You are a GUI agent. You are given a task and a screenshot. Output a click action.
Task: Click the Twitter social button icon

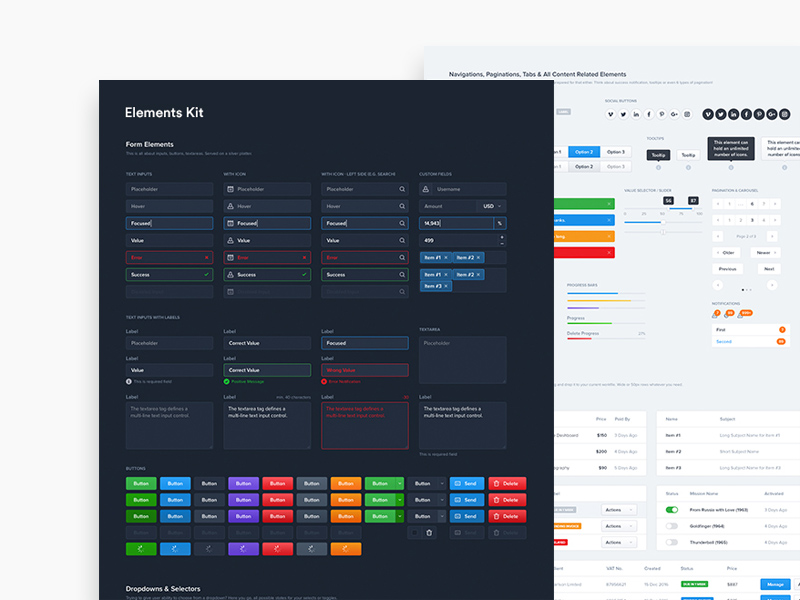(622, 114)
